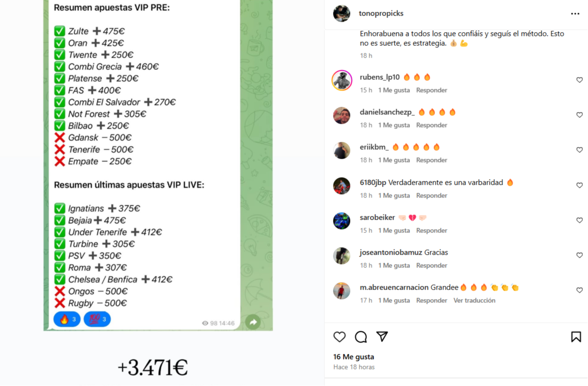Click the fire reaction with count 3
This screenshot has width=588, height=386.
67,319
